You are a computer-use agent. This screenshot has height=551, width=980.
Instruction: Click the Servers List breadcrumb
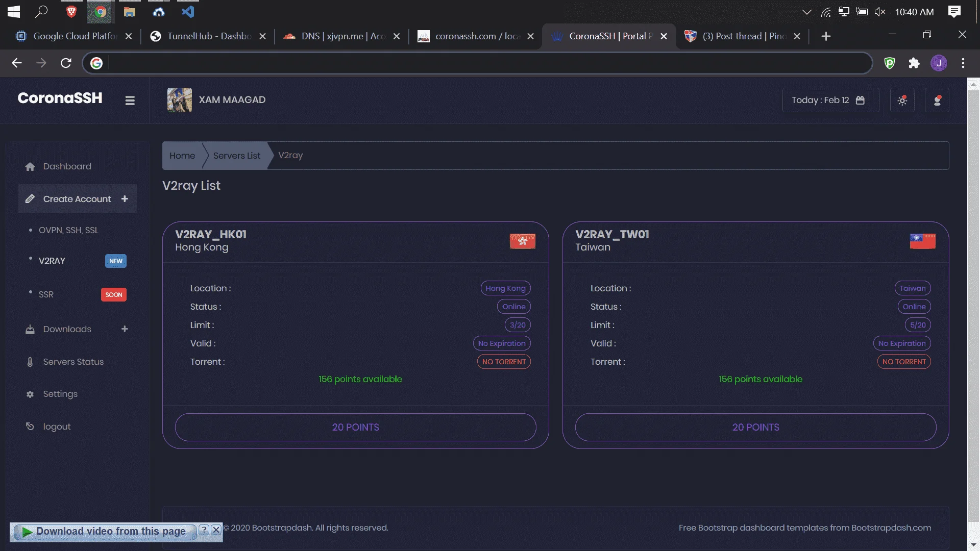[237, 156]
